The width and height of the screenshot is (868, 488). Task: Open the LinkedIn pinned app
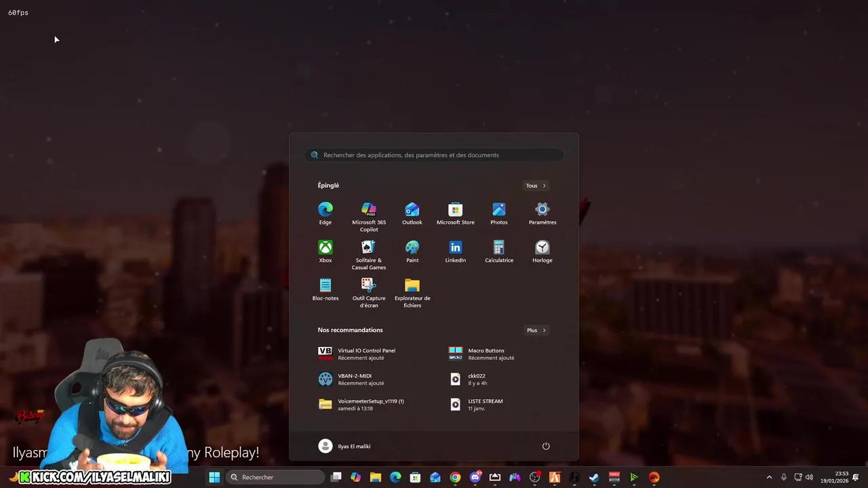tap(456, 251)
